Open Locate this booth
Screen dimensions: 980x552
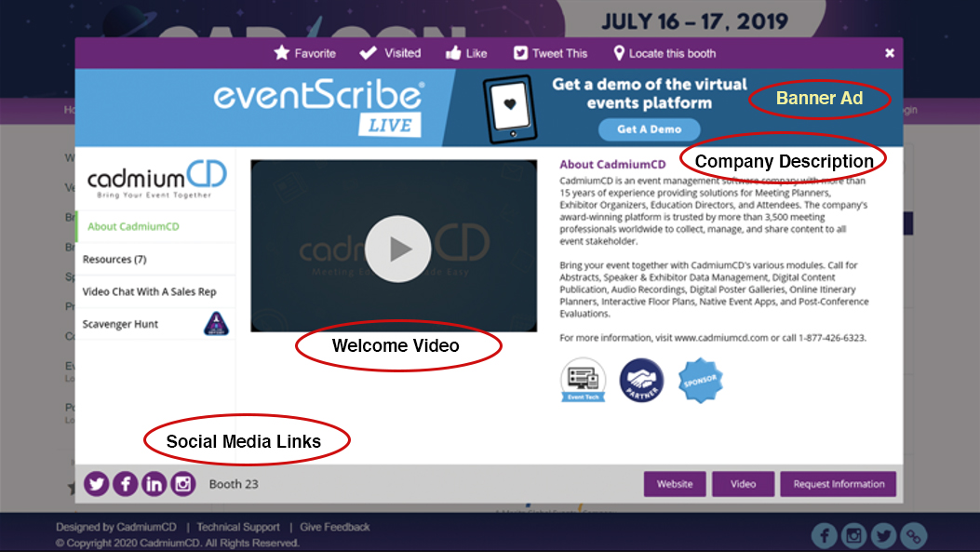point(665,53)
